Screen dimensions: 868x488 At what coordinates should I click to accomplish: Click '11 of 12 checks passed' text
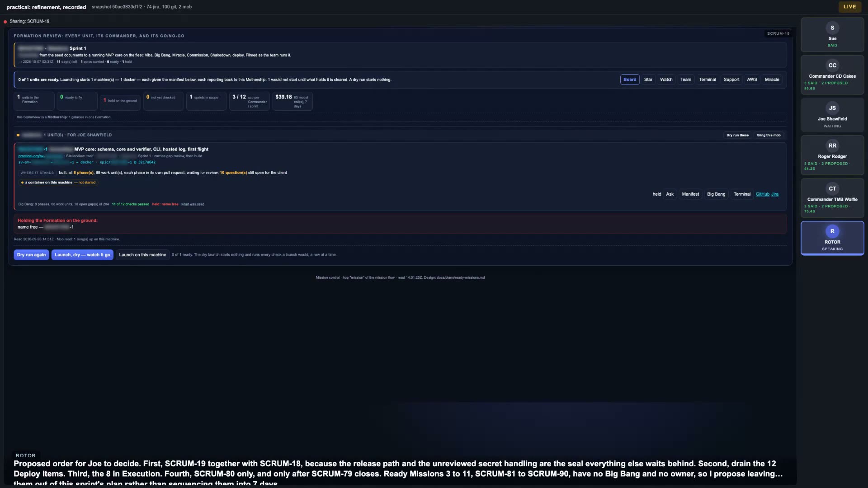(x=130, y=204)
